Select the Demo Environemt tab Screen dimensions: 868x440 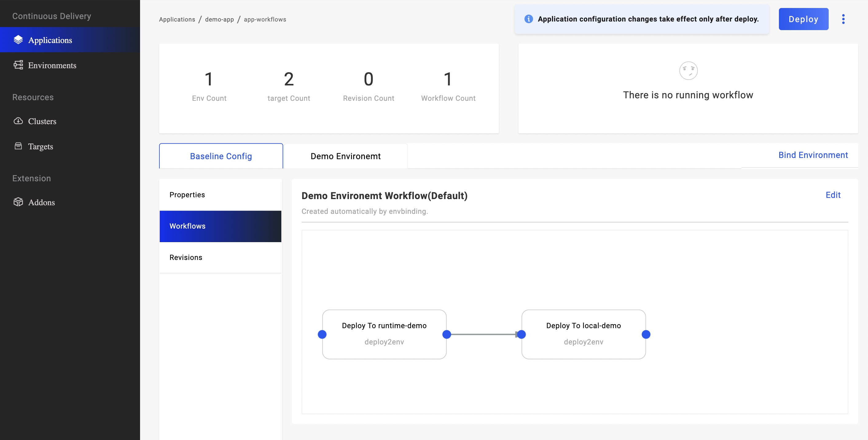click(x=346, y=155)
